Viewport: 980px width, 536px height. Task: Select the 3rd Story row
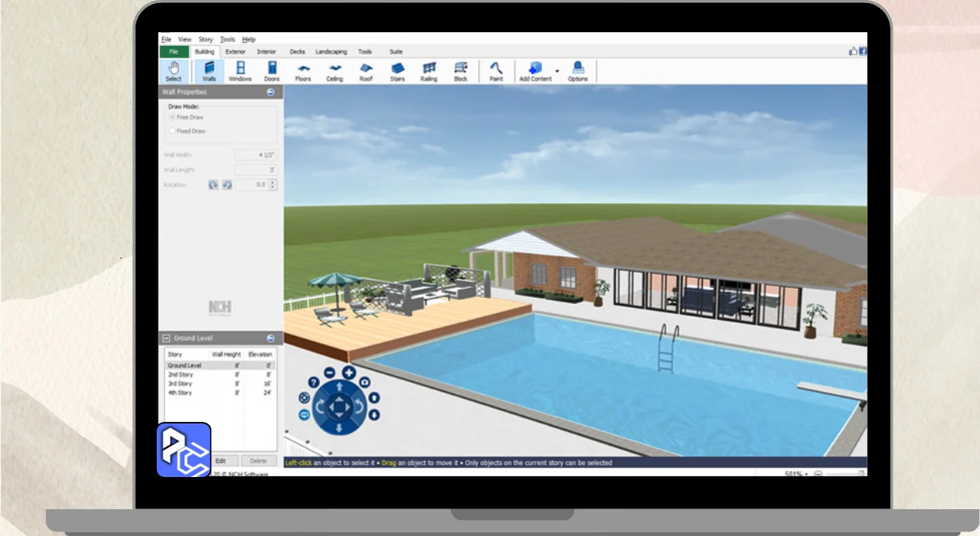click(x=220, y=384)
